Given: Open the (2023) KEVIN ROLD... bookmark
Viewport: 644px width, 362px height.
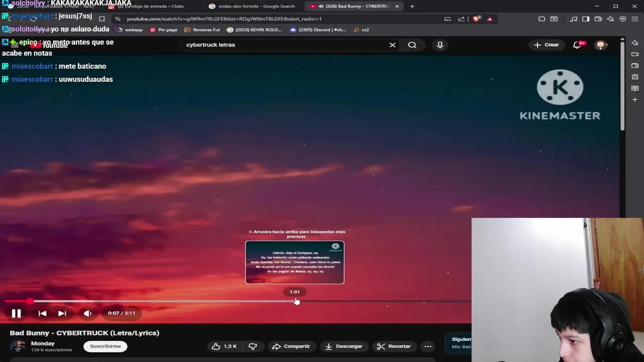Looking at the screenshot, I should pyautogui.click(x=254, y=30).
